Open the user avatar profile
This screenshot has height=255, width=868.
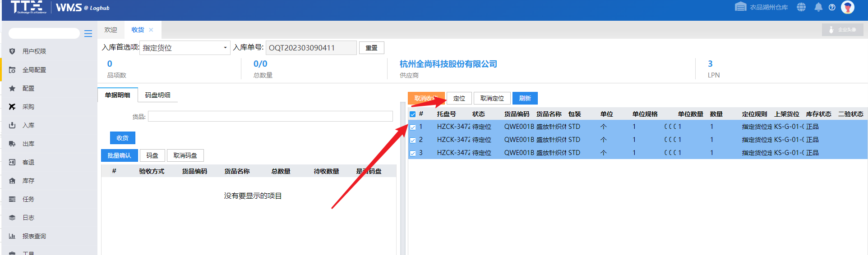(848, 7)
